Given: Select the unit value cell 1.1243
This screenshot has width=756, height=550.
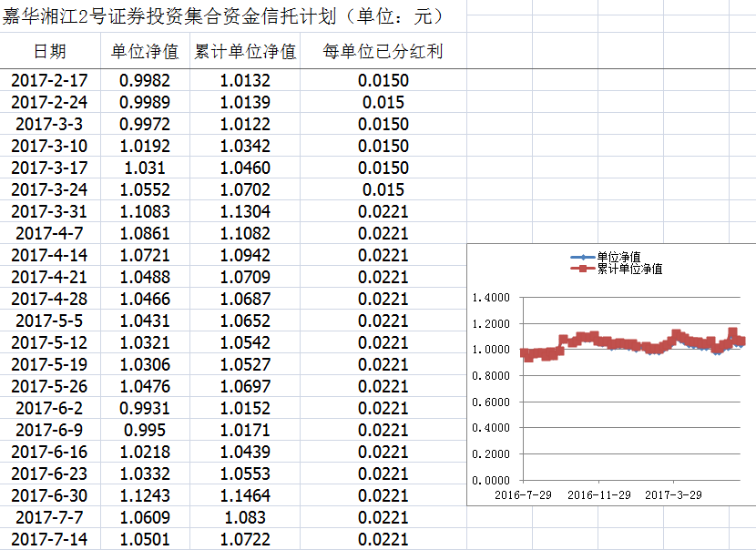Looking at the screenshot, I should coord(145,495).
